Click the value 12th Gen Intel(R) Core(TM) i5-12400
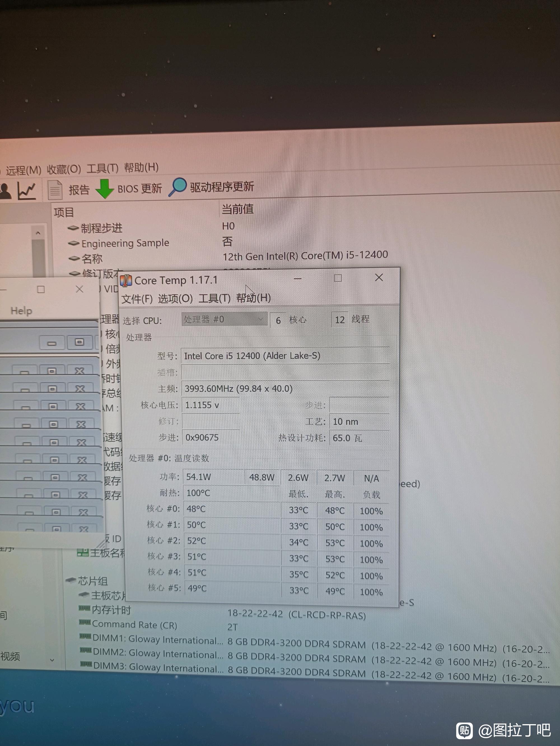This screenshot has width=560, height=746. point(305,255)
